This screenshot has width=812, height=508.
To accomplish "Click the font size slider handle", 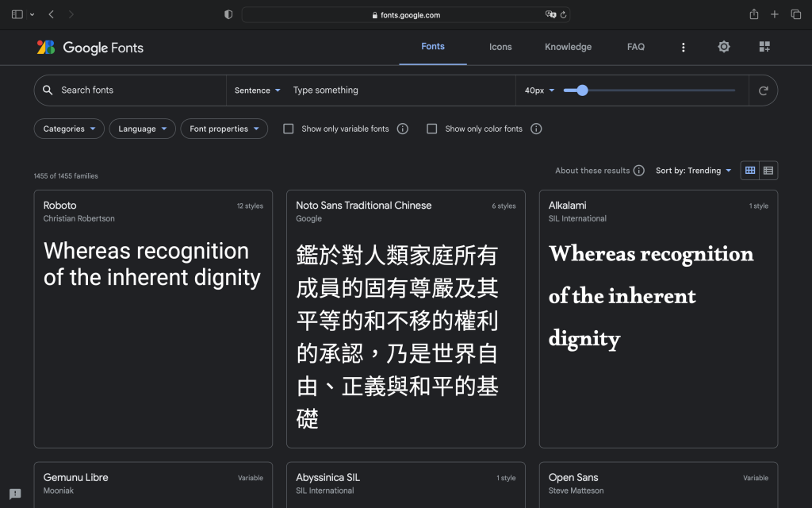I will [x=582, y=90].
